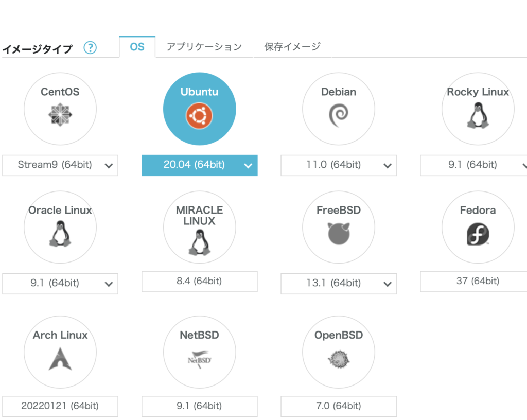The height and width of the screenshot is (420, 527).
Task: Open the 保存イメージ tab
Action: (292, 47)
